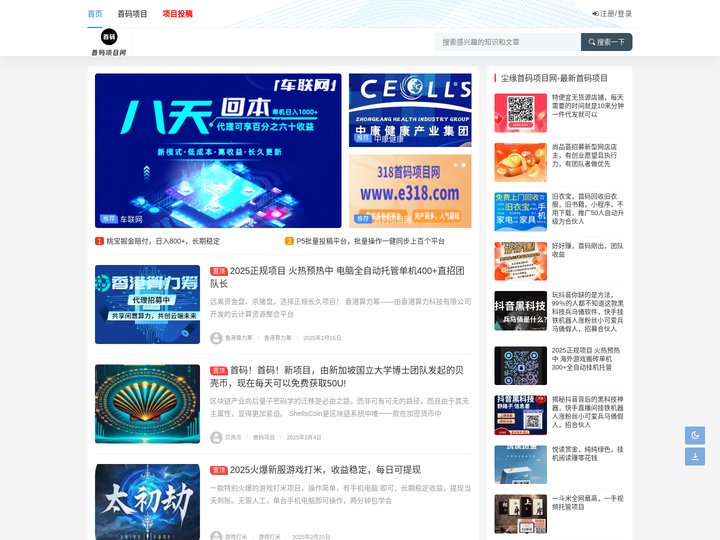Click the 首码项目网 site logo

tap(109, 42)
